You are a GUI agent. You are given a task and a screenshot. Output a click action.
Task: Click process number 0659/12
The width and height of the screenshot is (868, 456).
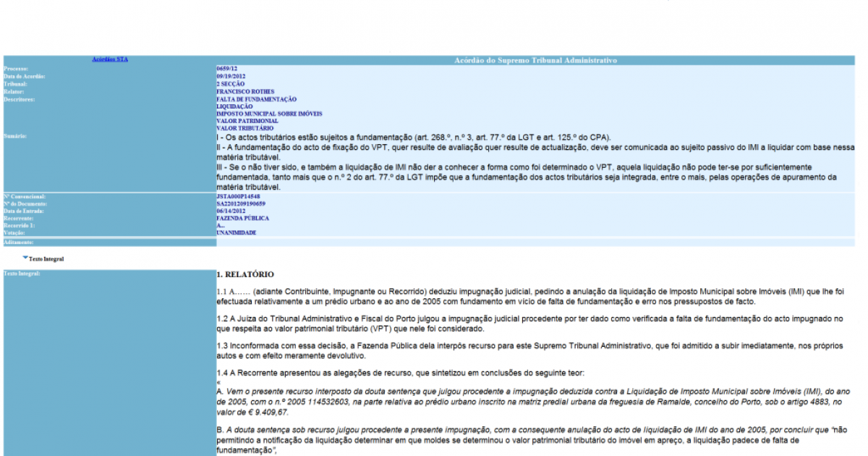coord(227,69)
